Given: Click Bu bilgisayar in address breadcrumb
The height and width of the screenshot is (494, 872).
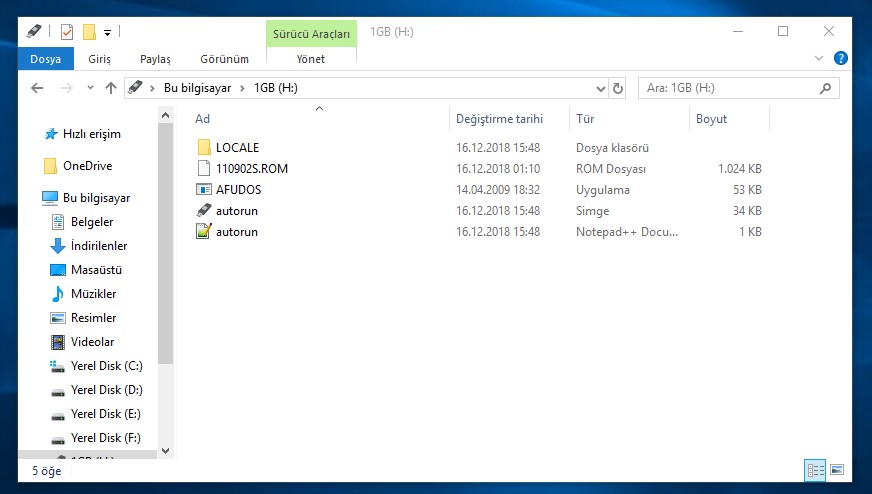Looking at the screenshot, I should 197,88.
